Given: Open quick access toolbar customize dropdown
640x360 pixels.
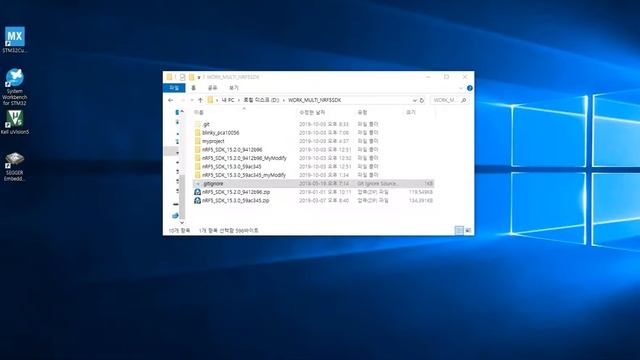Looking at the screenshot, I should click(x=199, y=77).
